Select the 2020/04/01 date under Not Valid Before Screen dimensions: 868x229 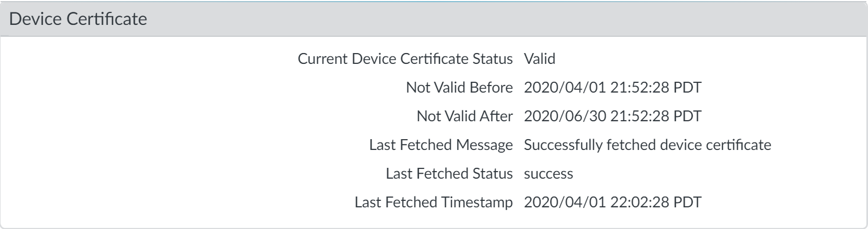pos(565,87)
